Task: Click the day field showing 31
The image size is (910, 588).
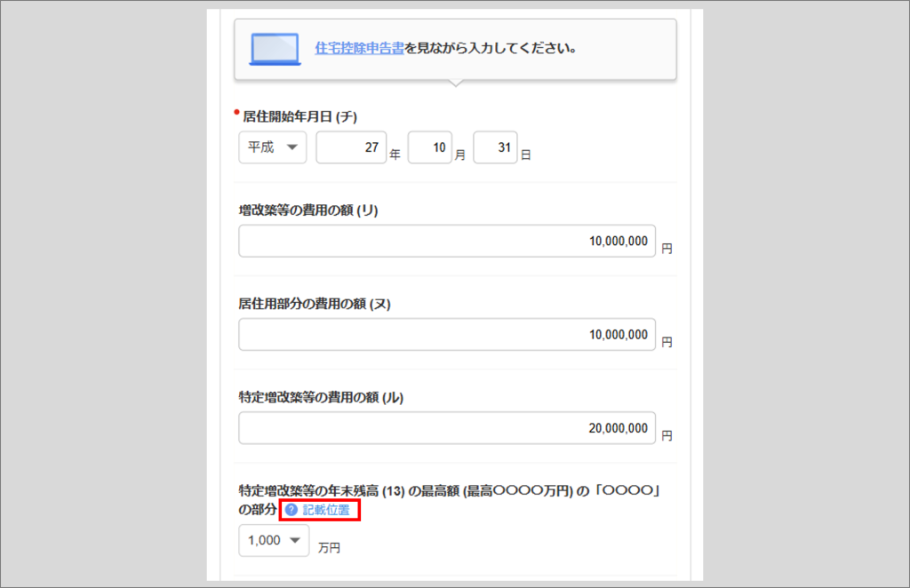Action: click(x=495, y=147)
